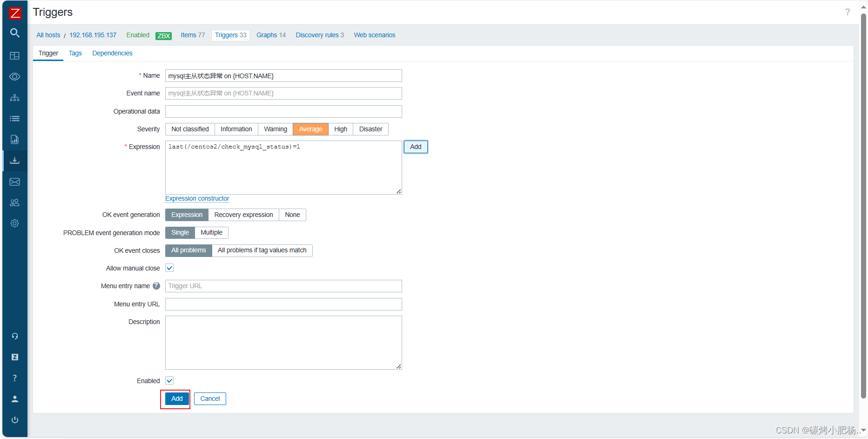The image size is (868, 439).
Task: Open the Data collection download icon
Action: click(15, 161)
